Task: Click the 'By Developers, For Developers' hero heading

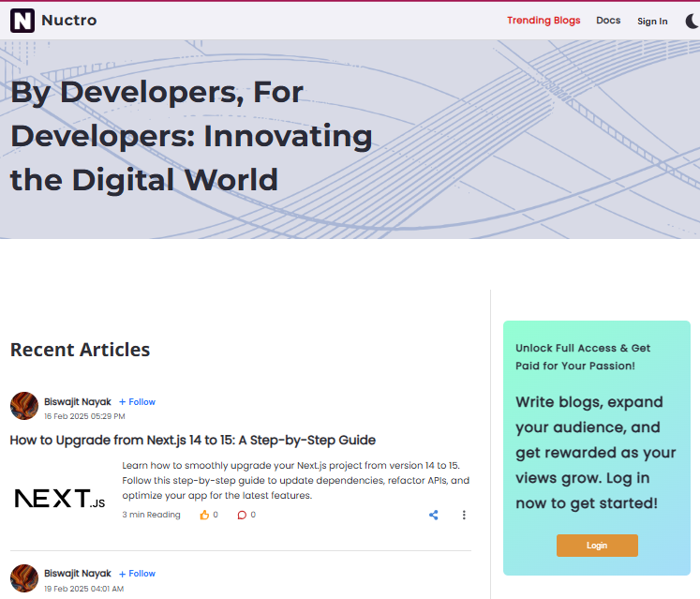Action: click(x=191, y=136)
